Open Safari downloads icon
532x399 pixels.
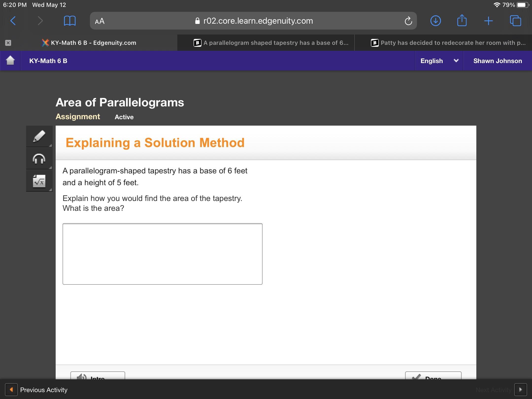click(435, 21)
